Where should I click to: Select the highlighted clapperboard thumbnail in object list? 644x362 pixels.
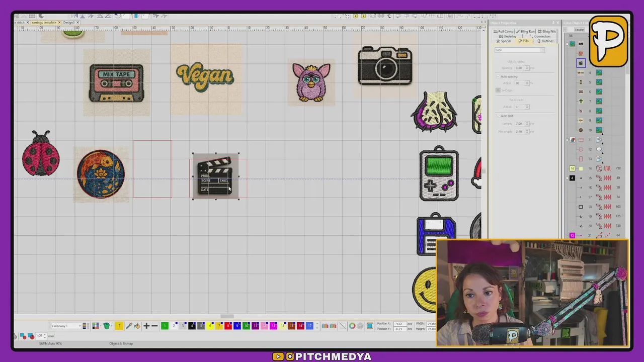pyautogui.click(x=581, y=63)
